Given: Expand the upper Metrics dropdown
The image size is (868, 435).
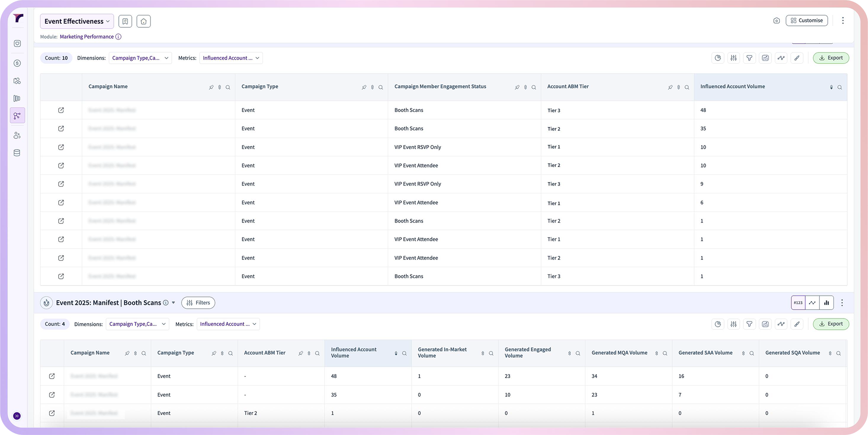Looking at the screenshot, I should [x=231, y=58].
